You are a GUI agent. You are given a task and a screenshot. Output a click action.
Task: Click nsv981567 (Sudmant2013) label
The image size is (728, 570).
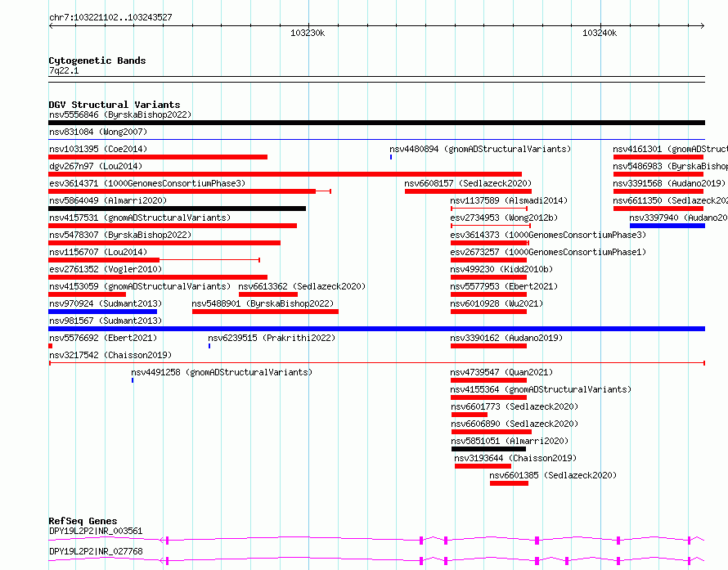[106, 321]
